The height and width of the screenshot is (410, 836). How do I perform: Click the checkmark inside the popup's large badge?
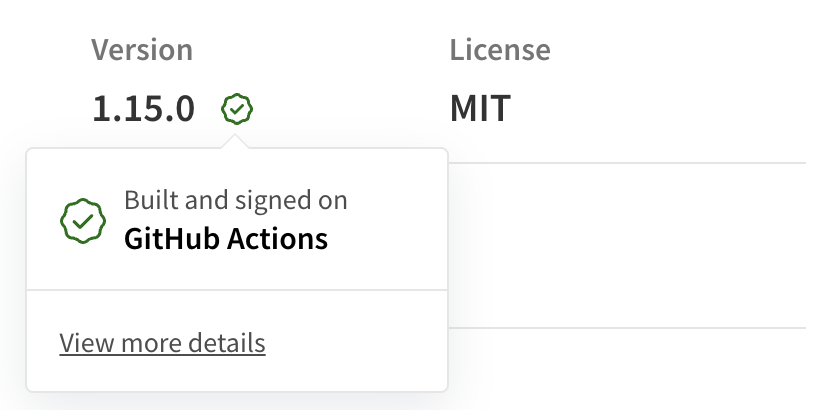click(84, 220)
